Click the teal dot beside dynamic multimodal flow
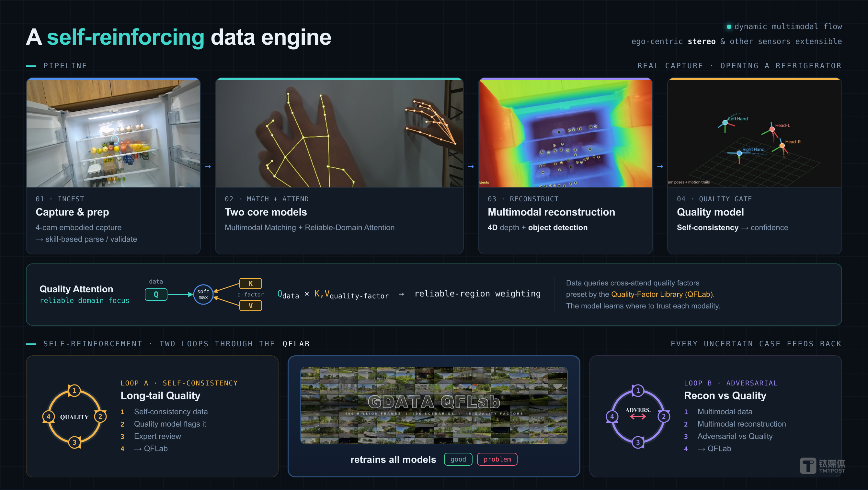Image resolution: width=868 pixels, height=490 pixels. click(729, 27)
